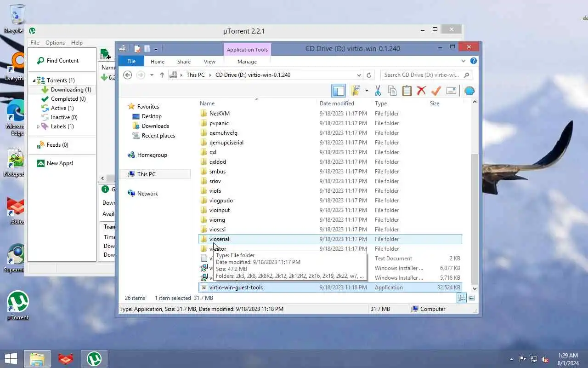Click the File Explorer taskbar icon
This screenshot has width=588, height=368.
point(37,359)
